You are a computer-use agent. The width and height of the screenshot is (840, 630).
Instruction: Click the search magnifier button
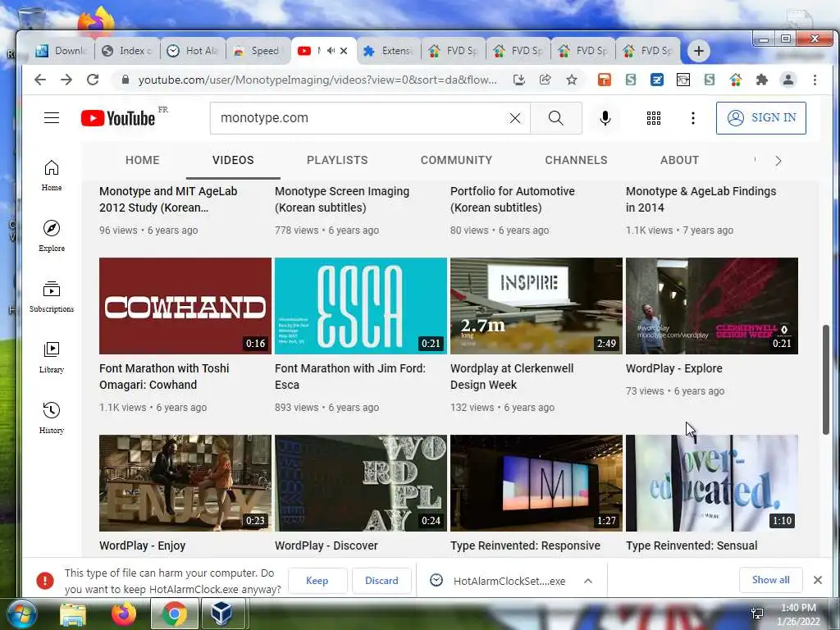click(555, 118)
